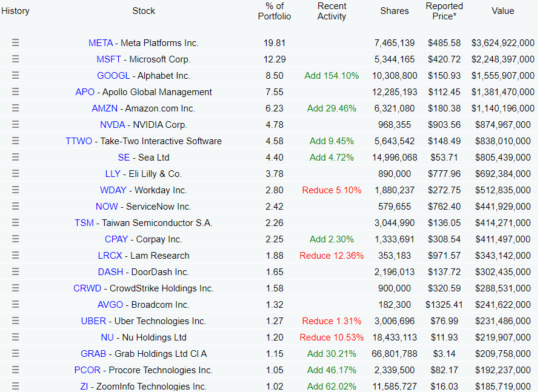Click the Recent Activity column header
540x392 pixels.
(x=332, y=11)
